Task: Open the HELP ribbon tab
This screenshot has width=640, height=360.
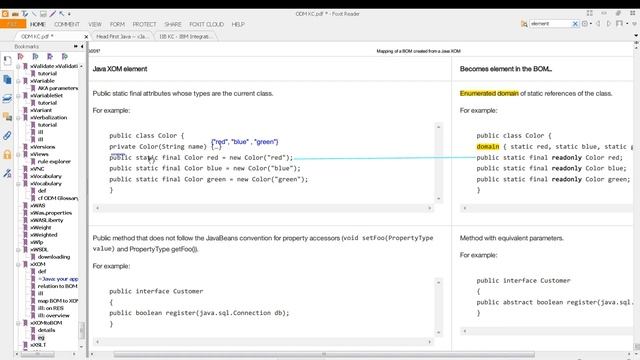Action: (238, 24)
